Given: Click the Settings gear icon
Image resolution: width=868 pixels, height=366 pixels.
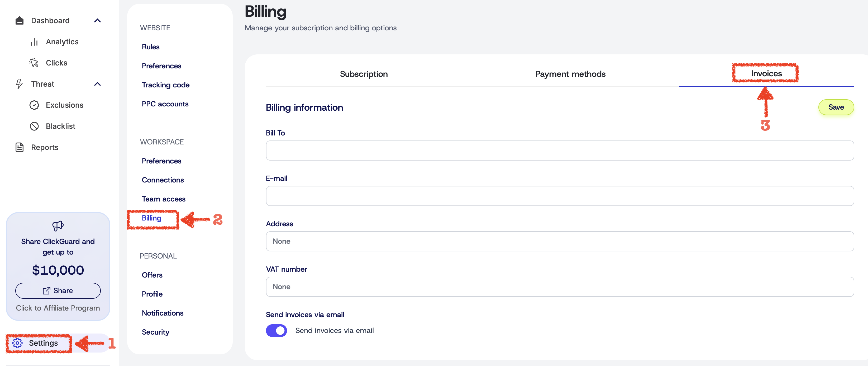Looking at the screenshot, I should click(x=17, y=343).
